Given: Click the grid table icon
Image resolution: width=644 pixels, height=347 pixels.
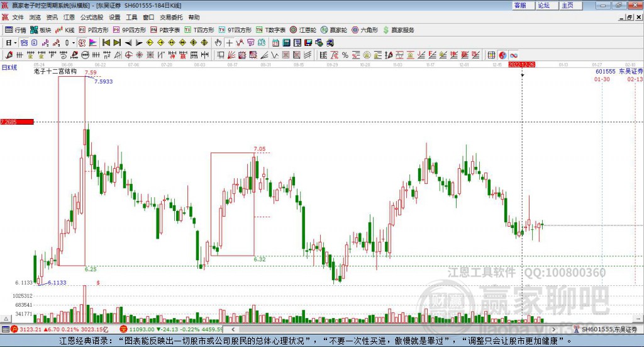Looking at the screenshot, I should tap(491, 55).
